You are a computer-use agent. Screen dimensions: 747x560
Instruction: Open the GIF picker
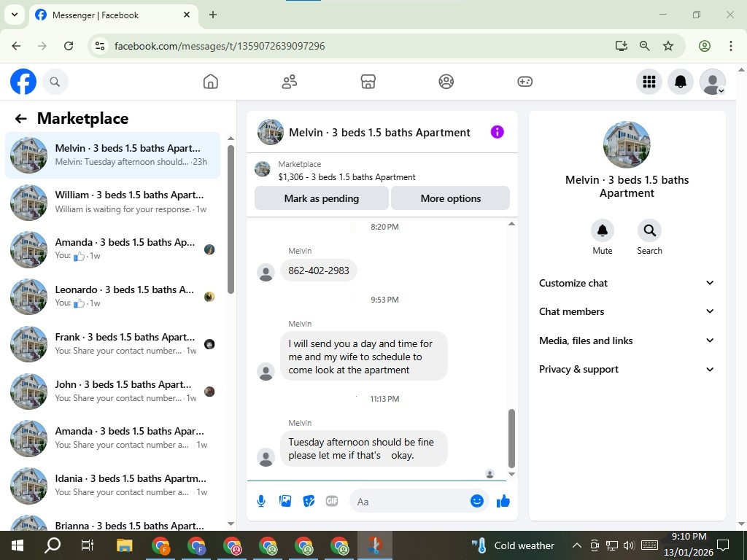pos(332,501)
